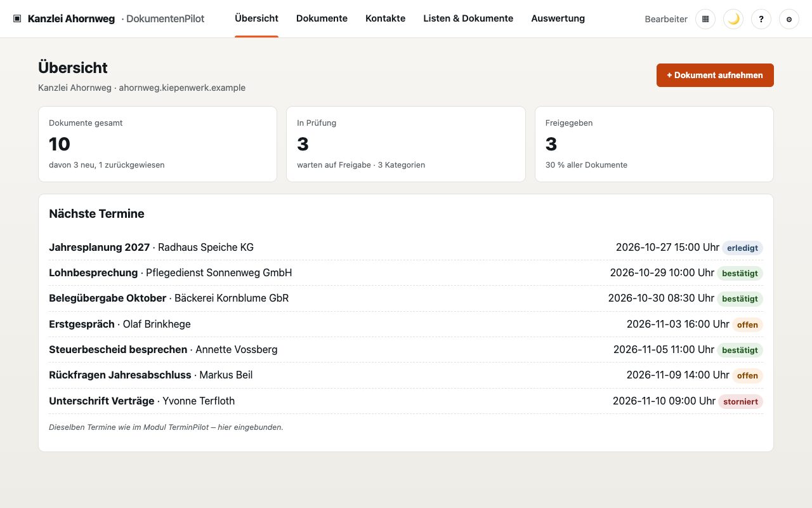This screenshot has width=812, height=508.
Task: Select Steuerbescheid besprechen appointment
Action: point(406,350)
